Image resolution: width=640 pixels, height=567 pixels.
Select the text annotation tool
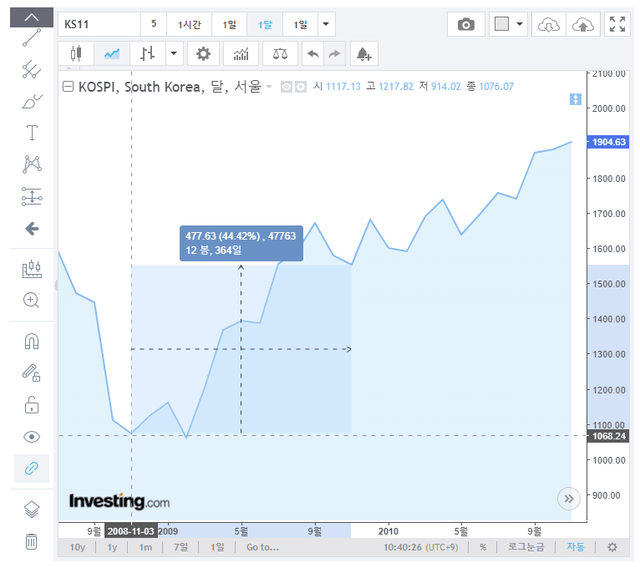click(x=32, y=133)
